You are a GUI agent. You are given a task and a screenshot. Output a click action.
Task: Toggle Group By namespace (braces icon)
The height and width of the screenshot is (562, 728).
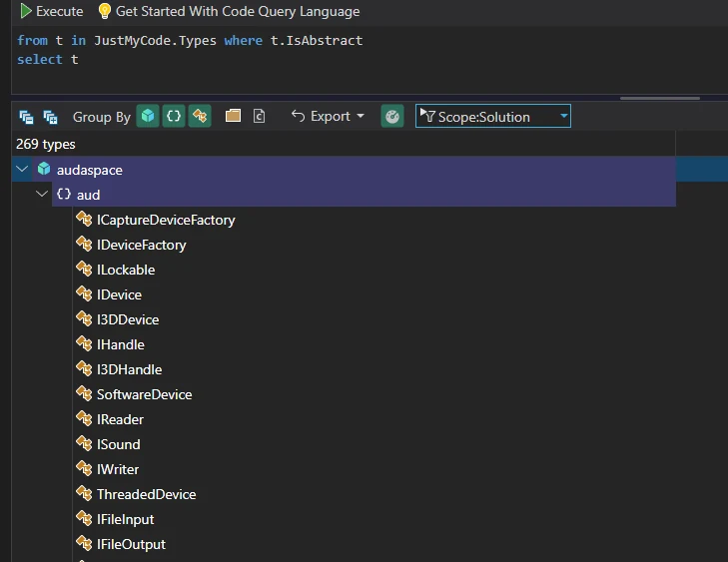[174, 116]
